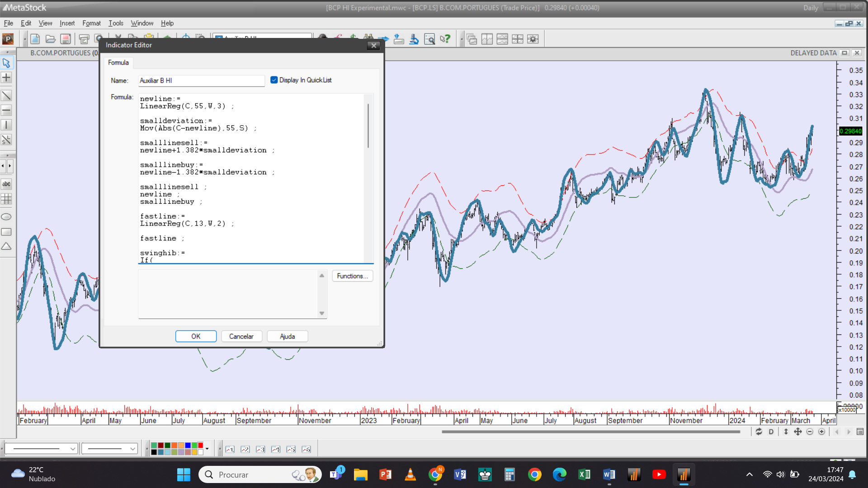Click the Cancelar button
The width and height of the screenshot is (868, 488).
[241, 336]
